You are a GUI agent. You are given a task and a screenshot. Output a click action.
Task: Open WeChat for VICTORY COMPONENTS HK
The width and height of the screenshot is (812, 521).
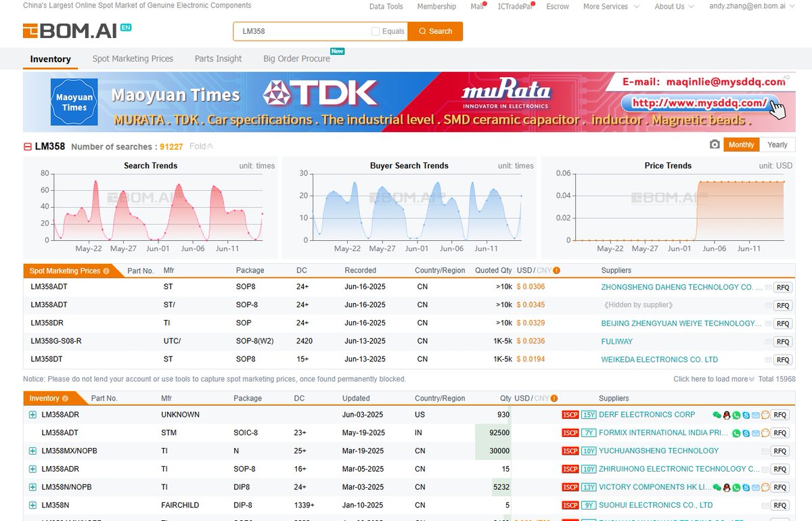(717, 487)
